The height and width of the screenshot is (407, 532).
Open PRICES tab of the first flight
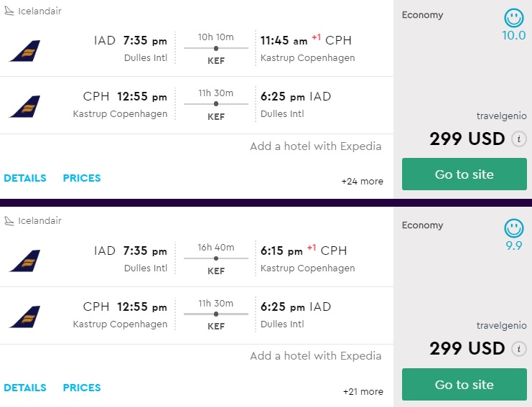pos(82,178)
